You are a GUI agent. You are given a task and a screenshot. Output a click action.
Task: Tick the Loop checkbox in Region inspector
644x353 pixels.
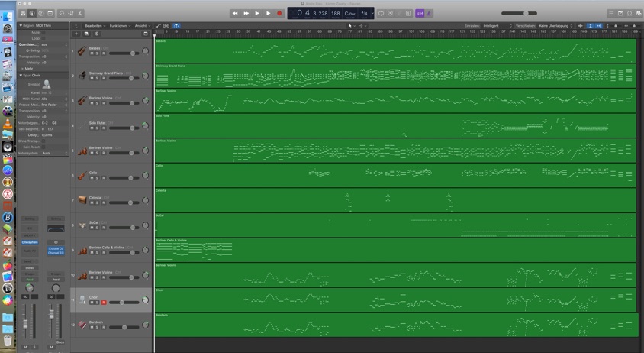click(x=43, y=38)
